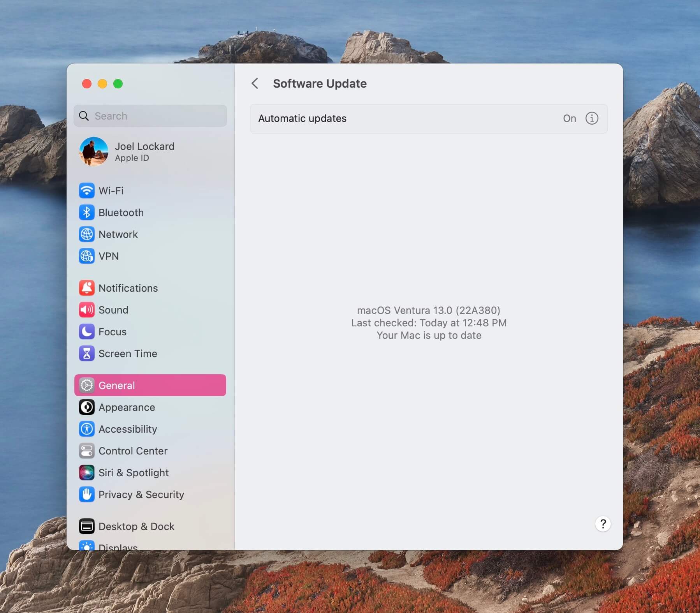Click the green full screen button
This screenshot has height=613, width=700.
click(x=118, y=83)
